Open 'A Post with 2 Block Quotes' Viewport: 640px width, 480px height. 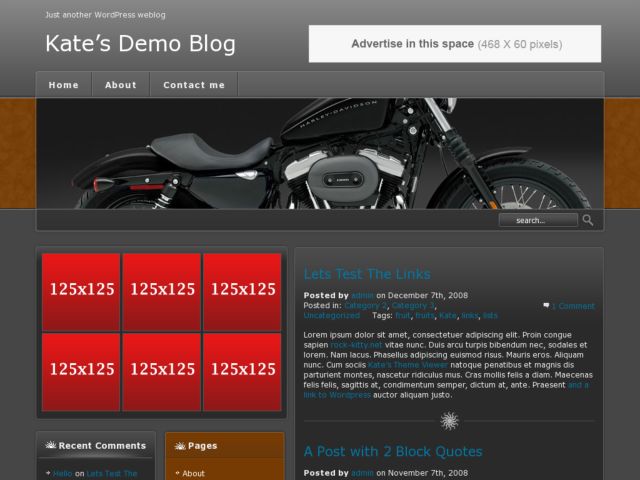pos(393,452)
